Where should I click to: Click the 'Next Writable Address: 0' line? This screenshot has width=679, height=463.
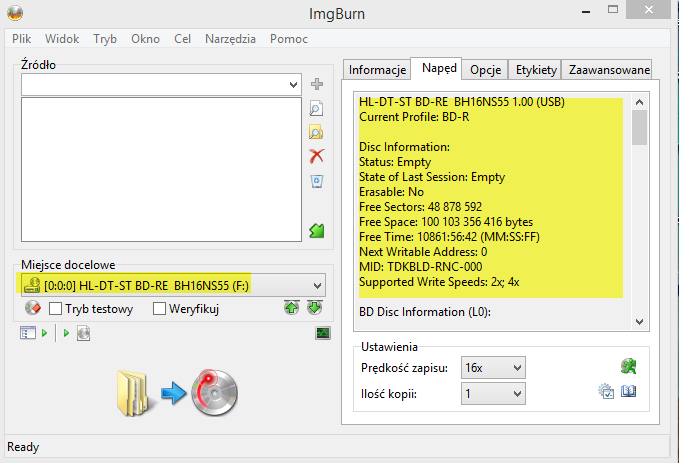pyautogui.click(x=423, y=252)
